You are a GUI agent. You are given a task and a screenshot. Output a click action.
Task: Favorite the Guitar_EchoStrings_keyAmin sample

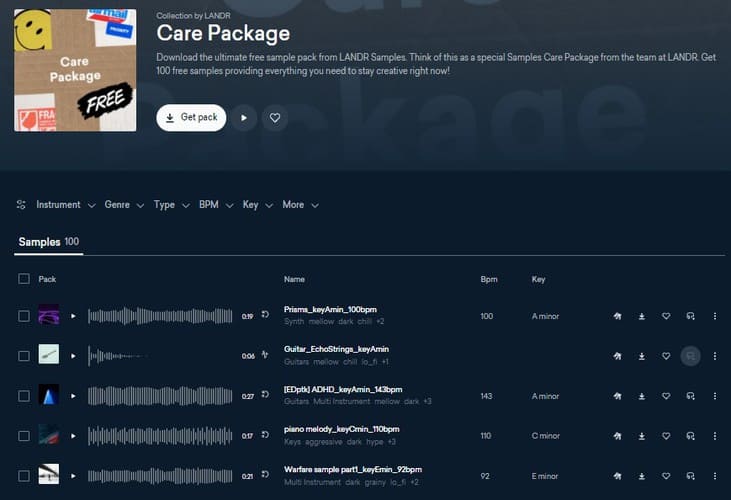pyautogui.click(x=666, y=356)
